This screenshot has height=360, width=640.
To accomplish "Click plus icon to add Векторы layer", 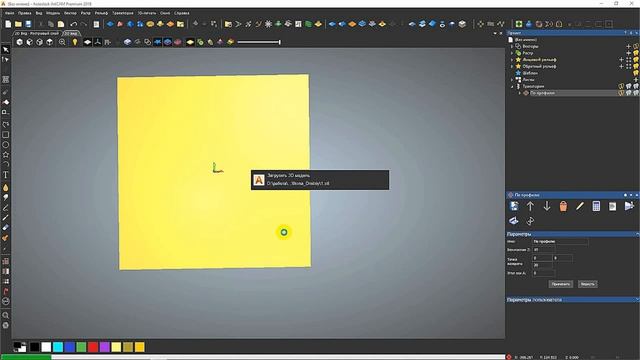I will [629, 47].
